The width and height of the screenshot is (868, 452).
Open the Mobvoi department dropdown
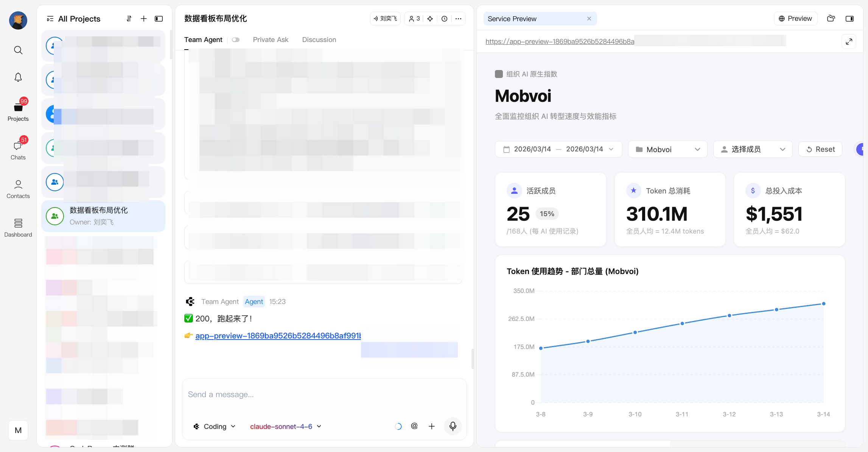point(668,149)
